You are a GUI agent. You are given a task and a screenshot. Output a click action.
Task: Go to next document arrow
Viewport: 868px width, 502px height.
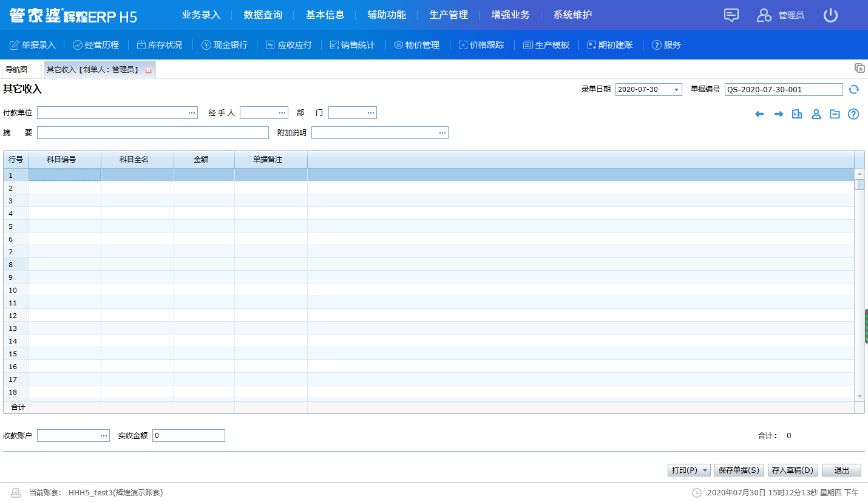779,114
